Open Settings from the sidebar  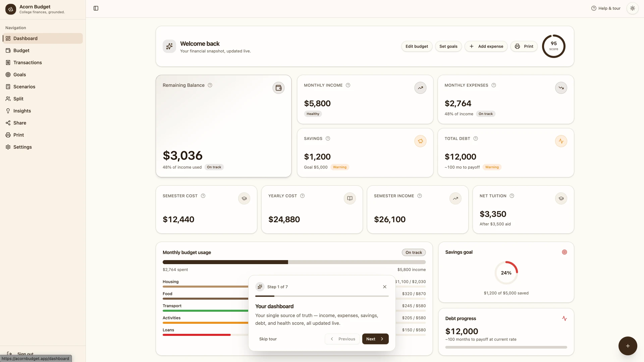click(43, 147)
